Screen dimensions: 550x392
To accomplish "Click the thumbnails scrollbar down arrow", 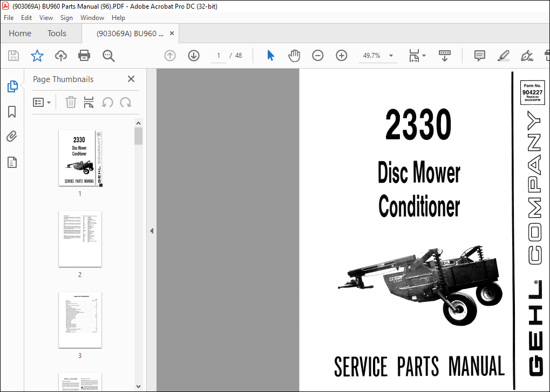I will [x=138, y=387].
